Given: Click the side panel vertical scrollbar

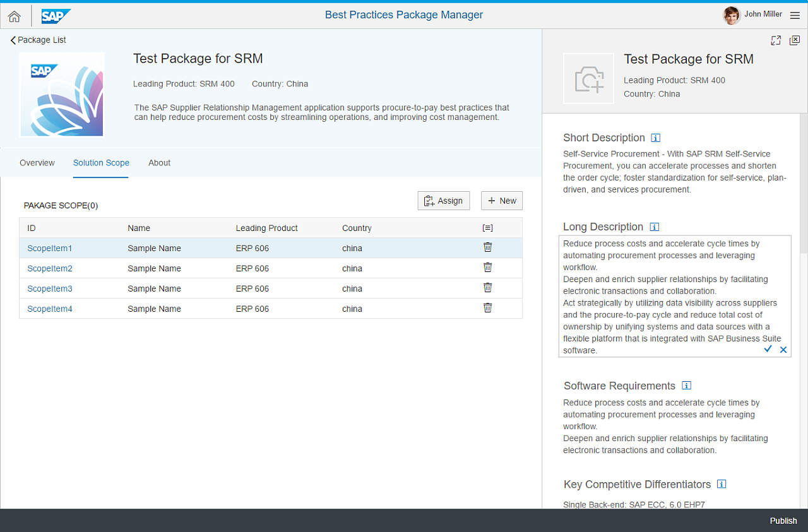Looking at the screenshot, I should click(x=804, y=183).
